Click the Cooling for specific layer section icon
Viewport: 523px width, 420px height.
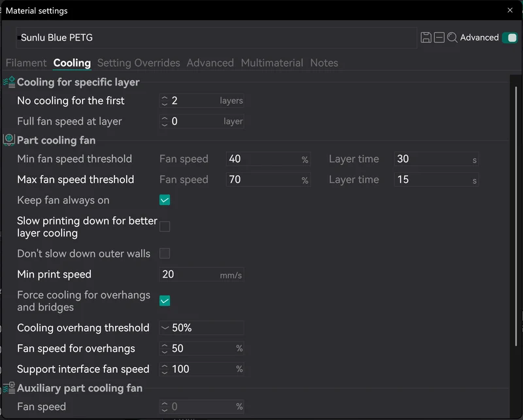9,82
